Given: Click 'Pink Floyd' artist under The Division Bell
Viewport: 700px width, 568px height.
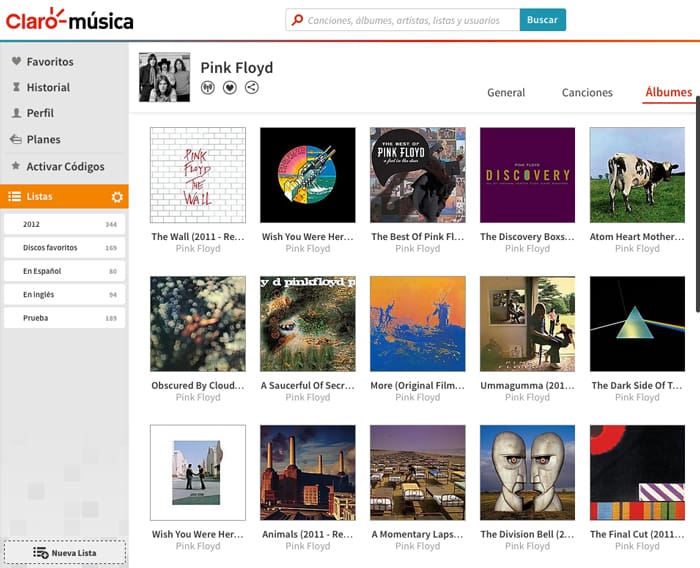Looking at the screenshot, I should (x=527, y=546).
